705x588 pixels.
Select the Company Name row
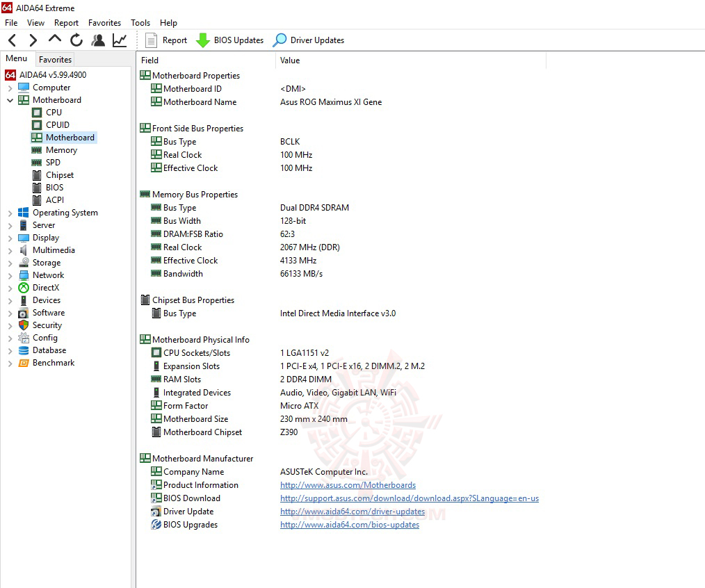343,472
